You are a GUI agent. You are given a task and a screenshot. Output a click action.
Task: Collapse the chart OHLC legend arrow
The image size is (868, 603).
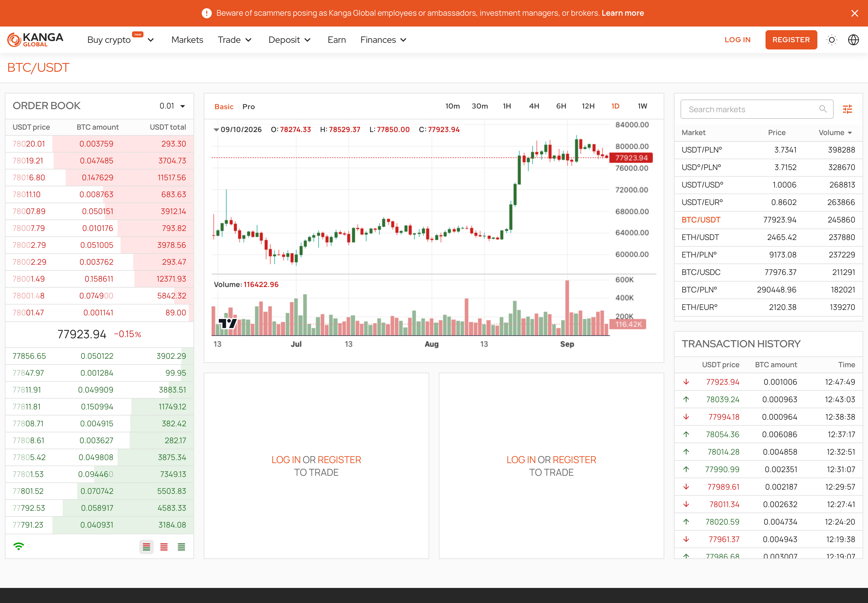point(216,130)
